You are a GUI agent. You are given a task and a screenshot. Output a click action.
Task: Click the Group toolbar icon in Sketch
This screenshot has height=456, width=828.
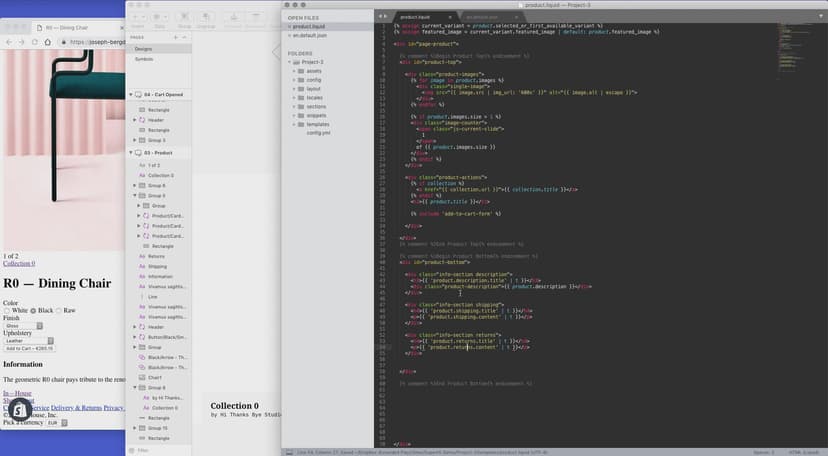[183, 17]
